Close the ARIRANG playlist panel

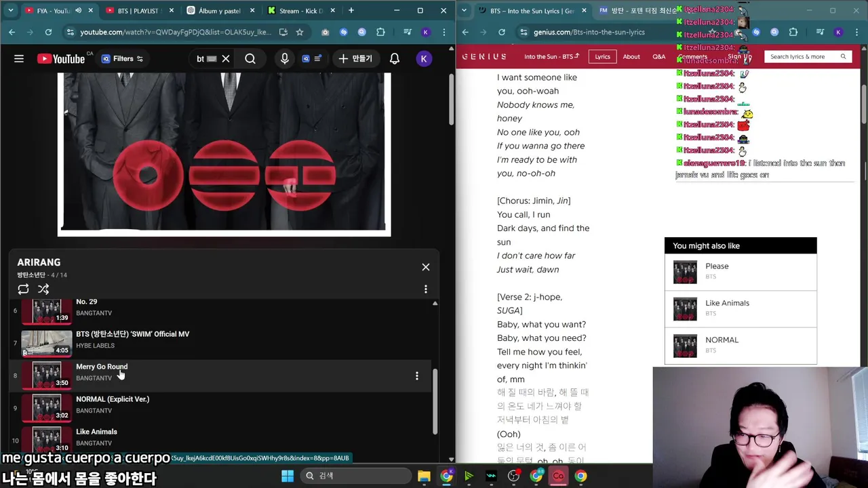click(426, 267)
